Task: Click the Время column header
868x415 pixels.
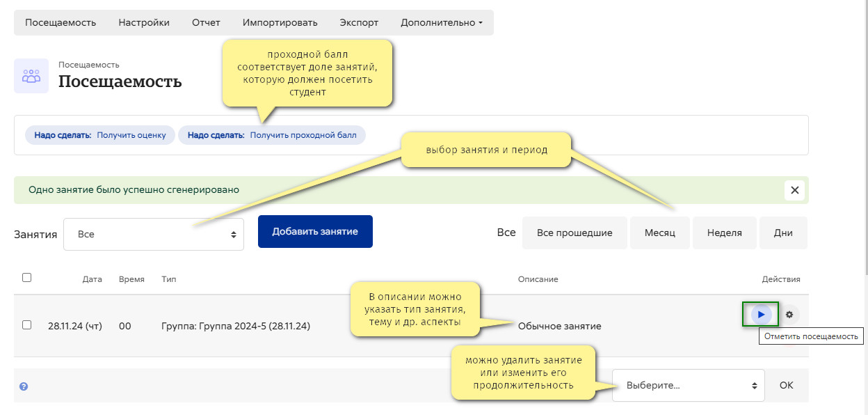Action: tap(131, 279)
